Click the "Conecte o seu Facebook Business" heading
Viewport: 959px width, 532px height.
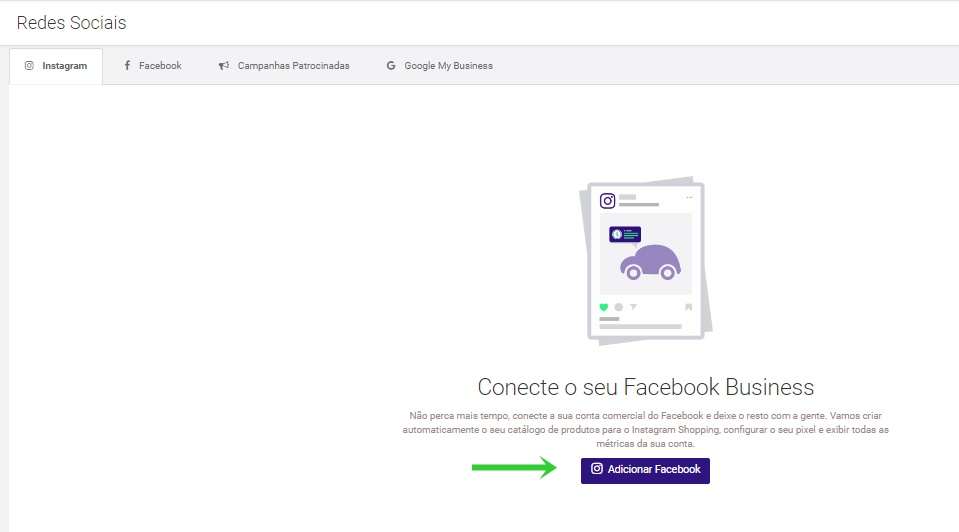click(645, 387)
